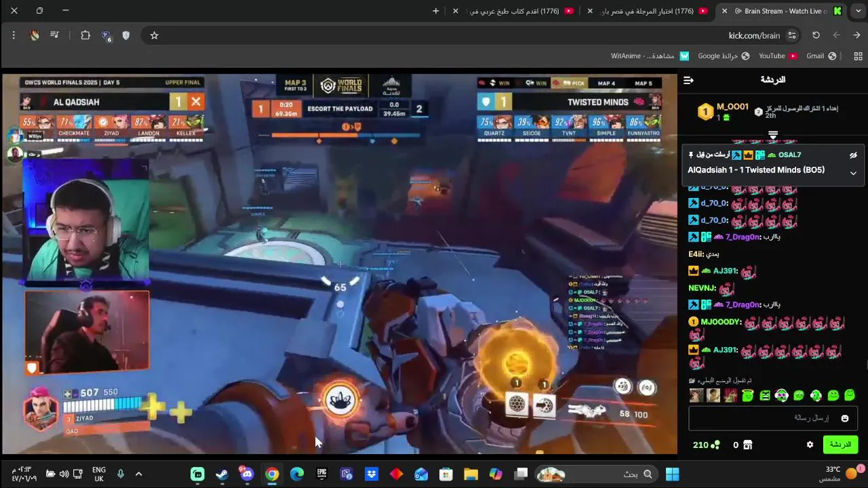This screenshot has height=488, width=868.
Task: Click username E4ii in chat
Action: click(695, 254)
